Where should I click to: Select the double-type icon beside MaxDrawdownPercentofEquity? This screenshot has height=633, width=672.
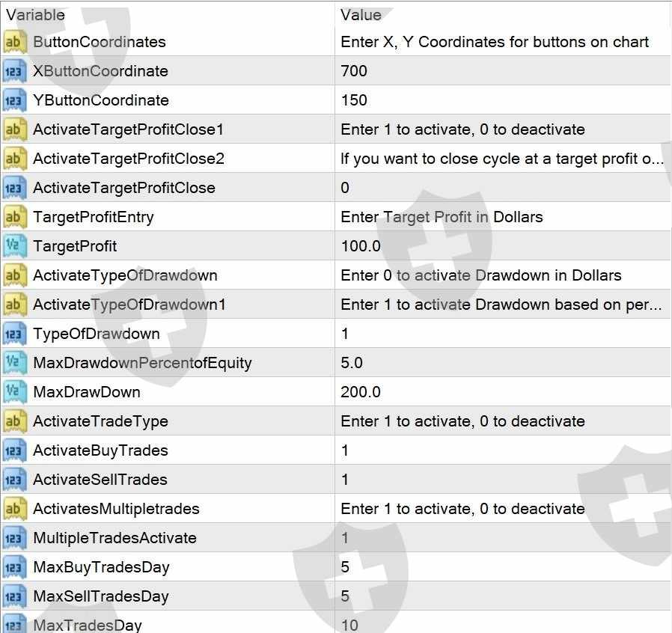(14, 363)
